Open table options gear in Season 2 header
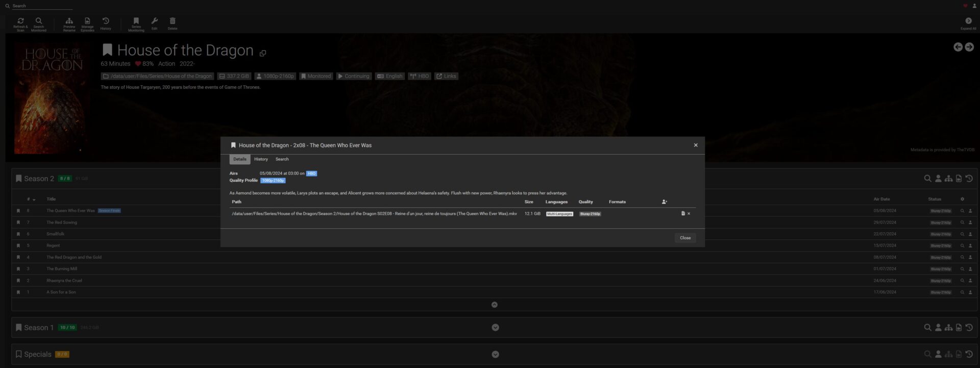The height and width of the screenshot is (368, 980). (x=962, y=199)
